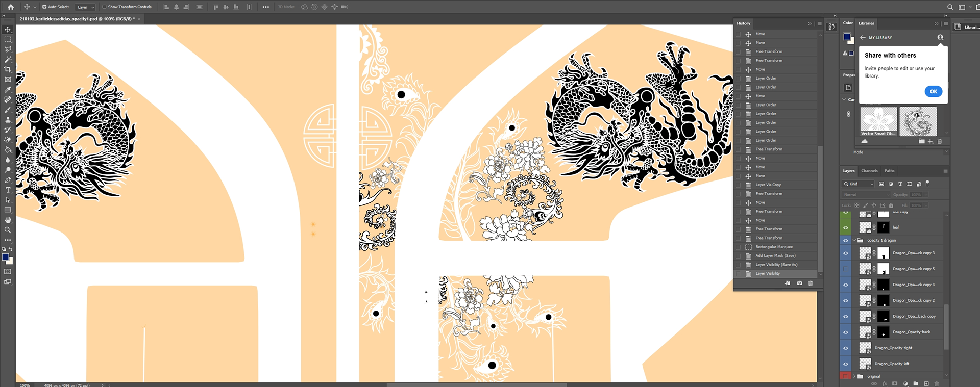Viewport: 980px width, 387px height.
Task: Create new snapshot in History panel
Action: pos(799,283)
